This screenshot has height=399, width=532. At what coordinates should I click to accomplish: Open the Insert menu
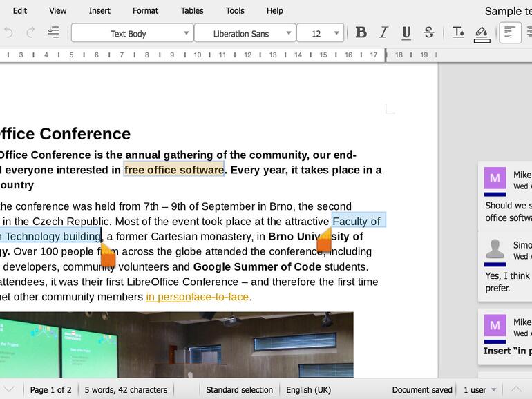99,10
